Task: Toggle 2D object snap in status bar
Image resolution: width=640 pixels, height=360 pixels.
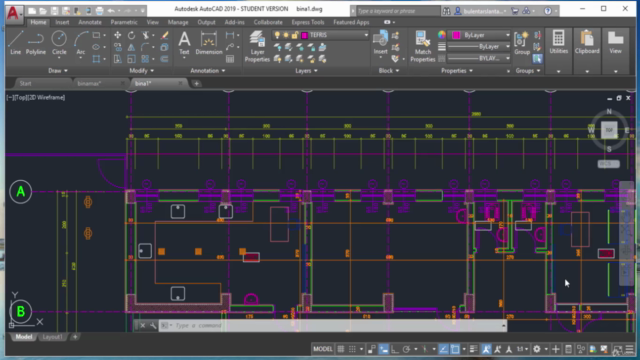Action: (455, 349)
